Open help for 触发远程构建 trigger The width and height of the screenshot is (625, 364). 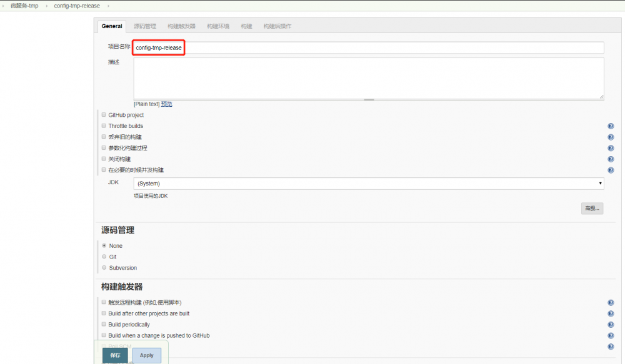tap(611, 303)
